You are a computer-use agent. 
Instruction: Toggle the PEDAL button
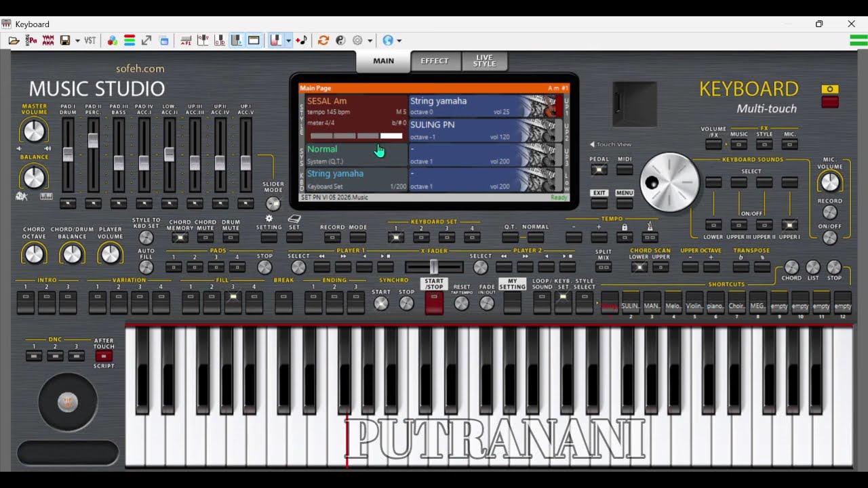(x=599, y=170)
